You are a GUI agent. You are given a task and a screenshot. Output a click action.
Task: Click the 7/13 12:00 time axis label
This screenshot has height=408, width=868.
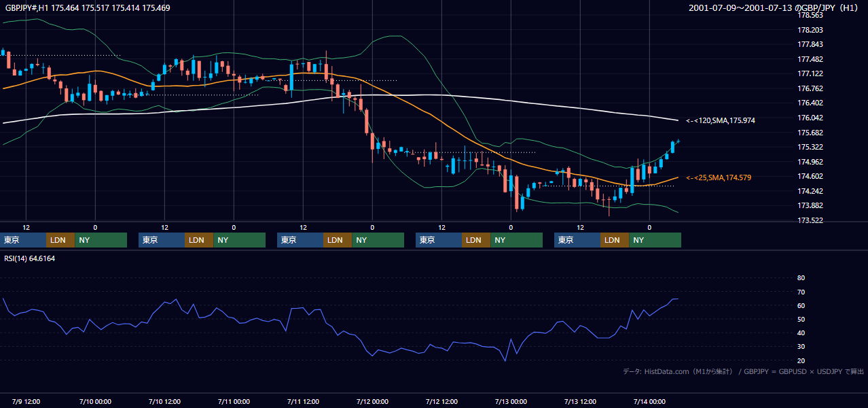tap(580, 401)
